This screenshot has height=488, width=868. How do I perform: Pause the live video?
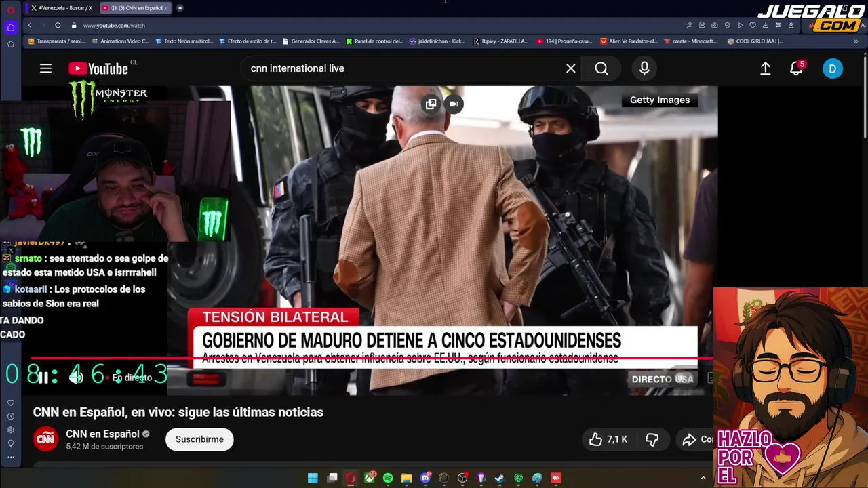pos(43,378)
